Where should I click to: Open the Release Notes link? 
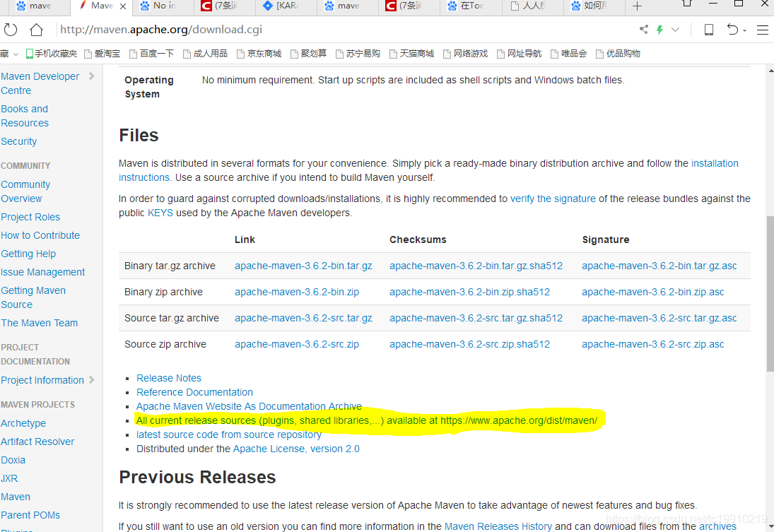169,378
